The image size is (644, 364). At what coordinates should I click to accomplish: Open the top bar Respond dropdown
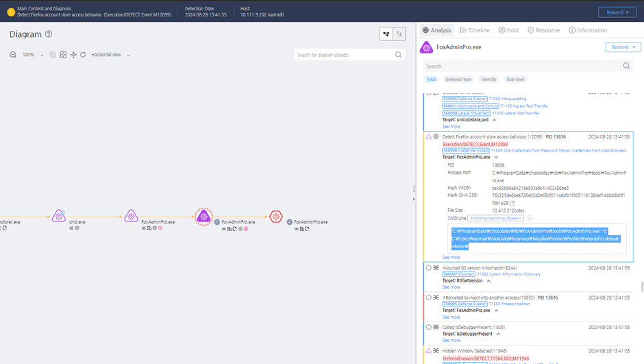[617, 12]
